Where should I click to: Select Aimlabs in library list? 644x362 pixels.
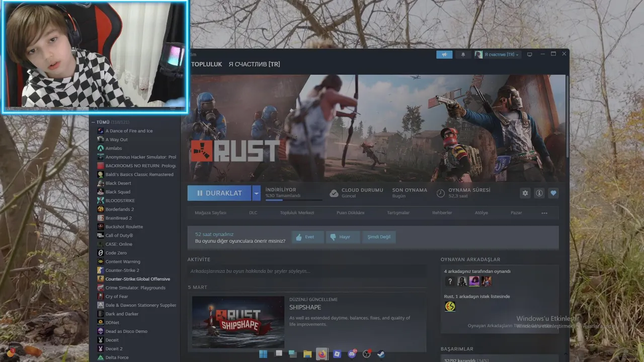coord(113,148)
